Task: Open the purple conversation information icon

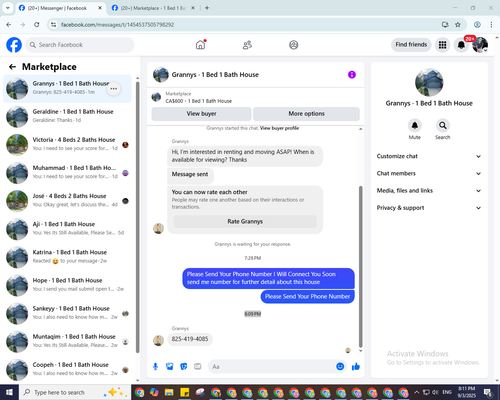Action: click(352, 75)
